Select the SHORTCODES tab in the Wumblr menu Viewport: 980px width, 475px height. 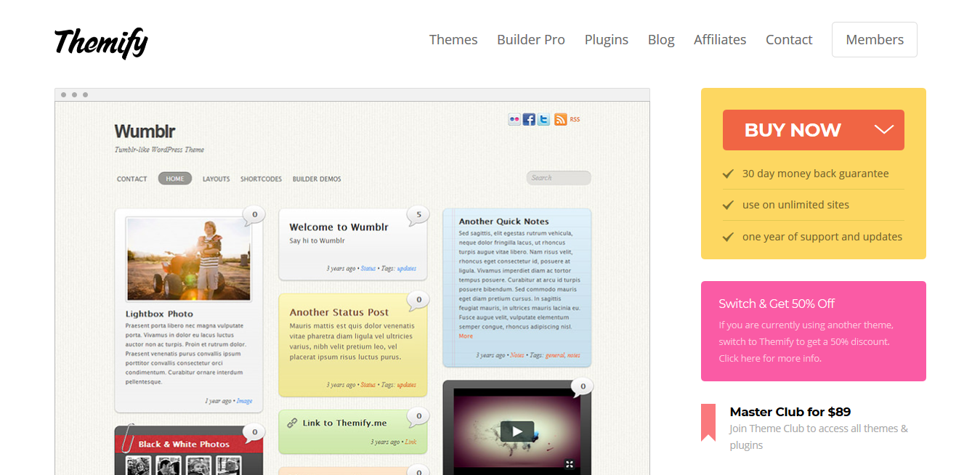[x=262, y=179]
